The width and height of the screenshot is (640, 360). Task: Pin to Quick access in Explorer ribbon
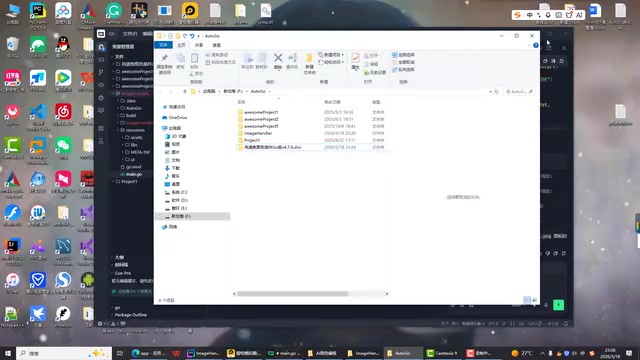[x=164, y=63]
